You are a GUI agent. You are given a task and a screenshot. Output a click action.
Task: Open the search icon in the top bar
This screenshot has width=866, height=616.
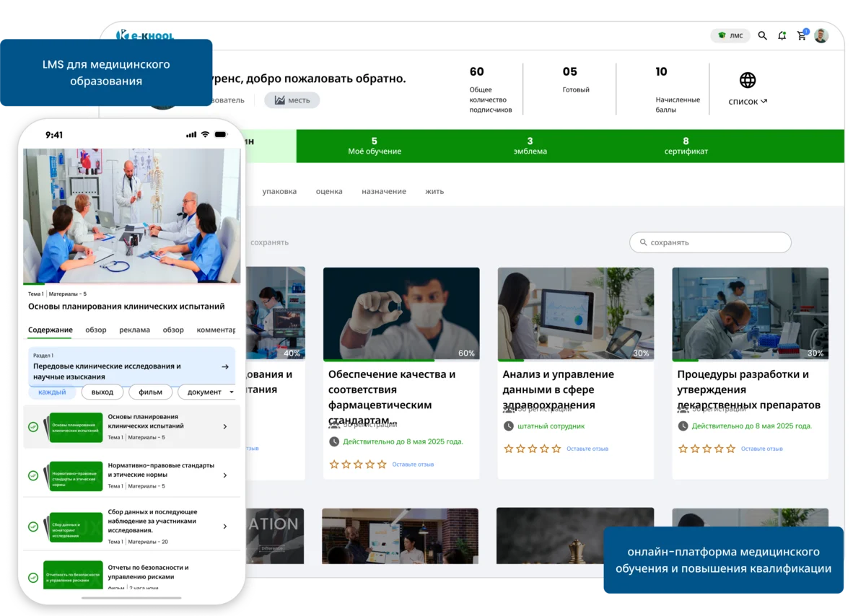[x=762, y=35]
